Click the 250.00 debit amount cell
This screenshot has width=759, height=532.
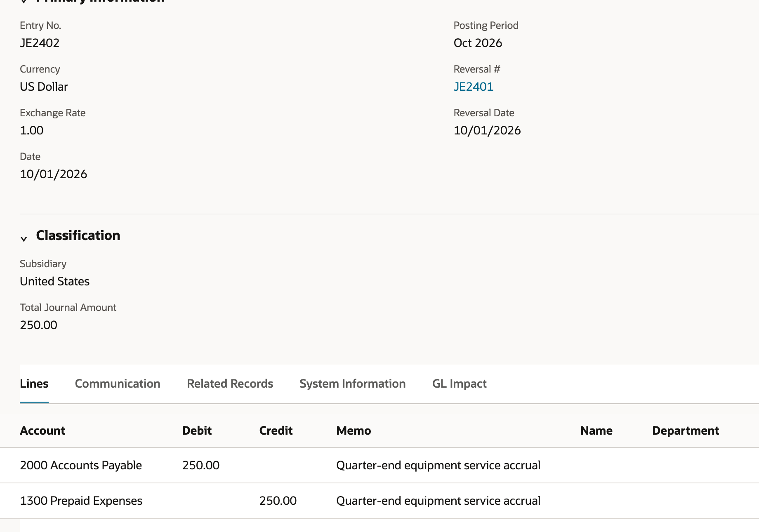pos(201,465)
